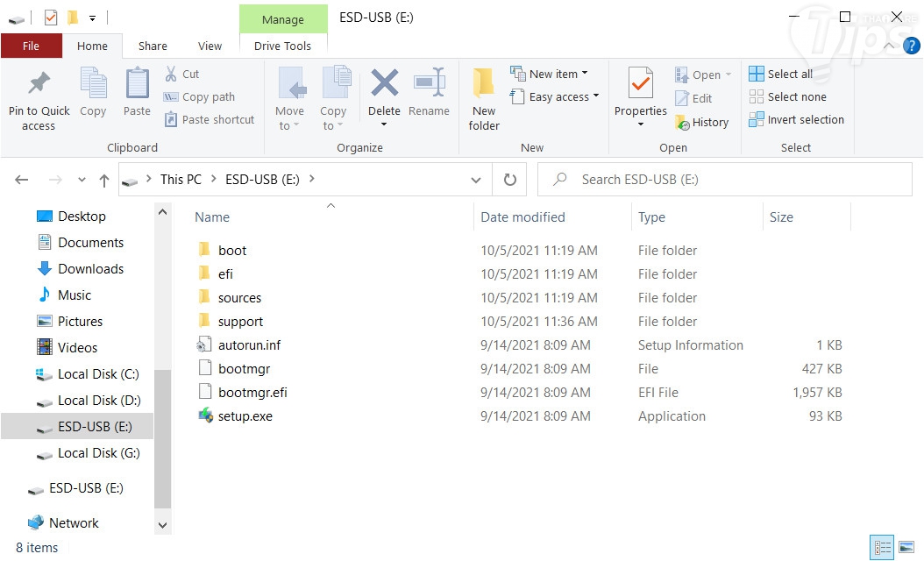Expand the Easy access dropdown
The width and height of the screenshot is (924, 561).
[596, 96]
